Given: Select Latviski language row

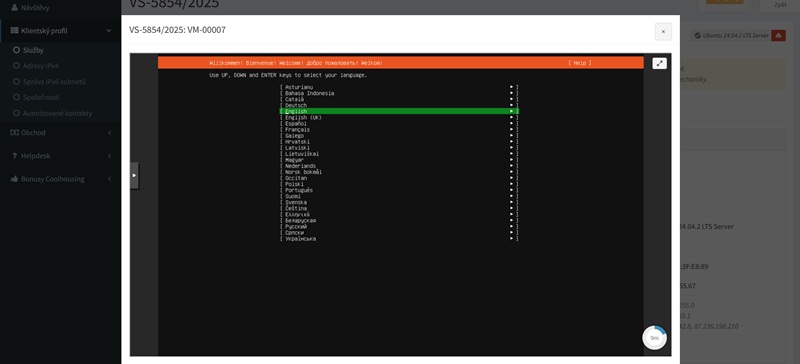Looking at the screenshot, I should pos(399,148).
